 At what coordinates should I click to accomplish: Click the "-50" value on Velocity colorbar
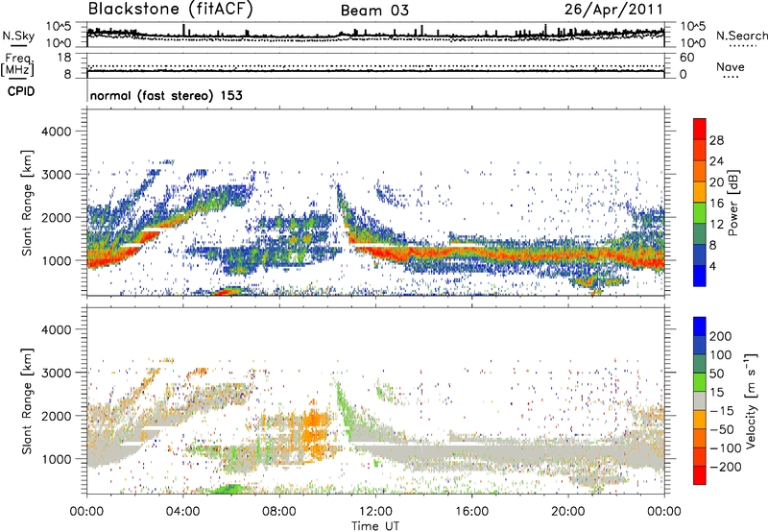pos(722,429)
